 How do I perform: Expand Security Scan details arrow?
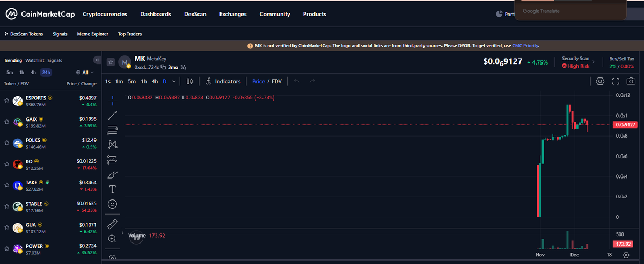[x=593, y=62]
